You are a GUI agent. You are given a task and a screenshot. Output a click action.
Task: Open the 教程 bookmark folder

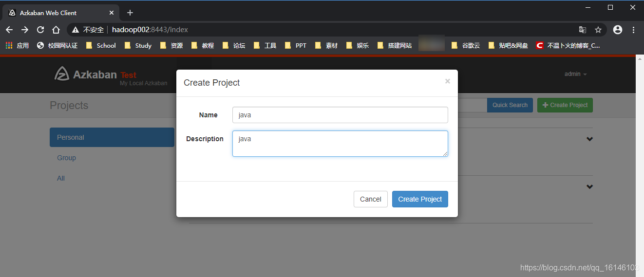(203, 45)
